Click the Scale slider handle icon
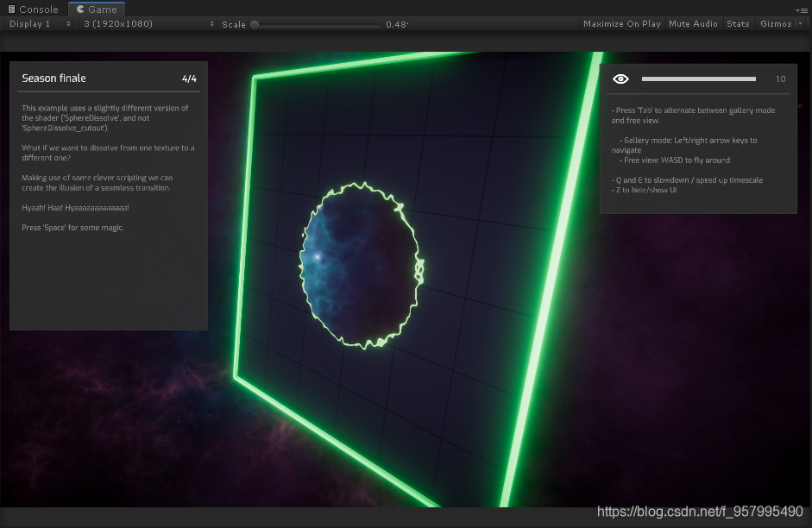The width and height of the screenshot is (812, 528). coord(254,24)
